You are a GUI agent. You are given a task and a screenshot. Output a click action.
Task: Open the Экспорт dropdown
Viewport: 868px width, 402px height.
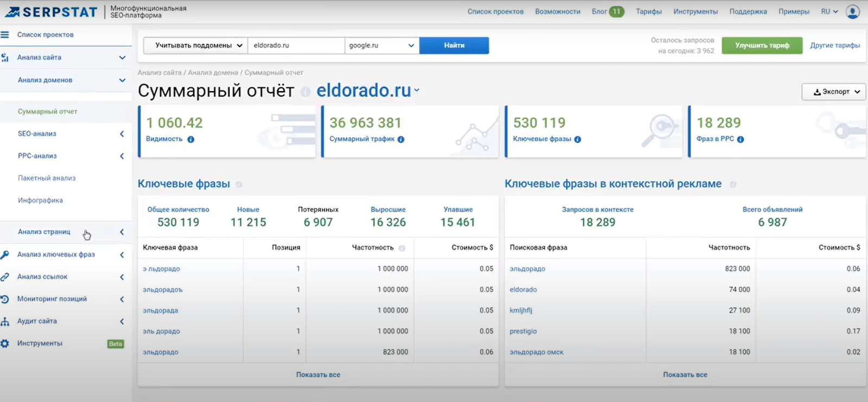[834, 92]
